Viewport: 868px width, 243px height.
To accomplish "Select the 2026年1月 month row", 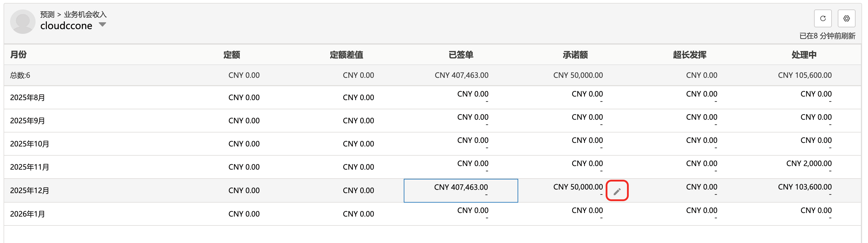I will click(x=28, y=214).
